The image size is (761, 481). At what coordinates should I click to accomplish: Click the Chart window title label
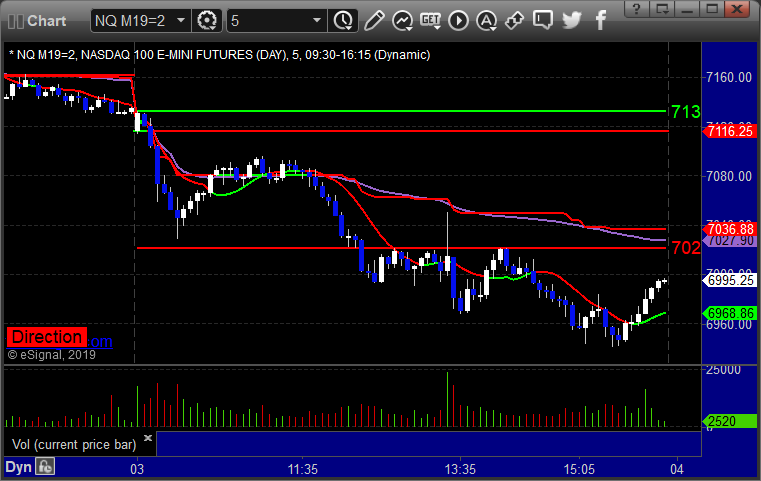click(x=47, y=21)
